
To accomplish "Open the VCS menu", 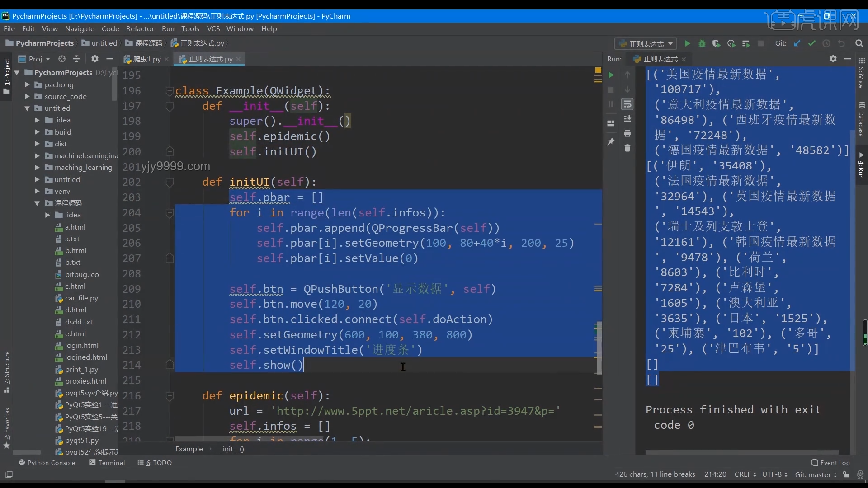I will point(213,28).
